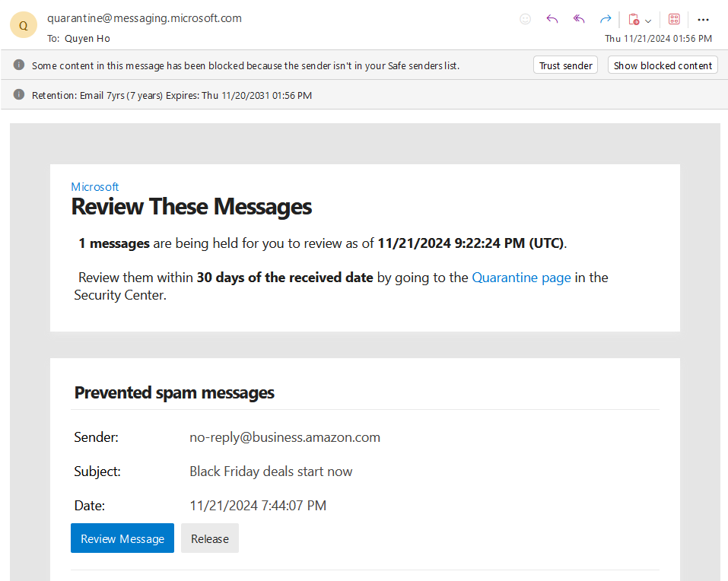Click the no-reply@business.amazon.com sender value
The image size is (728, 581).
point(285,437)
